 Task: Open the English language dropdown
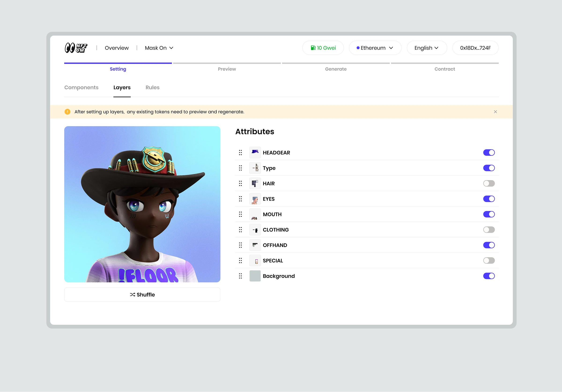[x=427, y=48]
